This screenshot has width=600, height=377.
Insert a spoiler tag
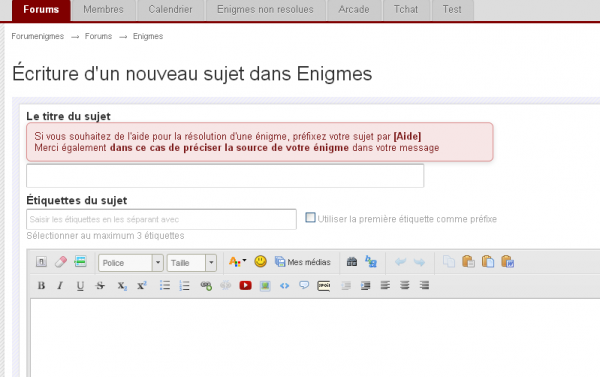(324, 286)
